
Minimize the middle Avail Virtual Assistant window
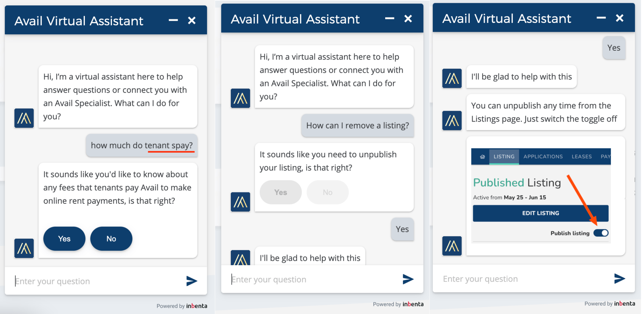click(389, 19)
